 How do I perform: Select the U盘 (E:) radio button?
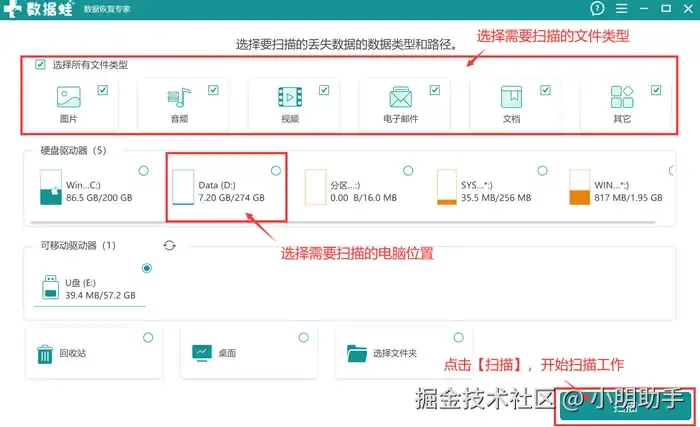(x=147, y=268)
